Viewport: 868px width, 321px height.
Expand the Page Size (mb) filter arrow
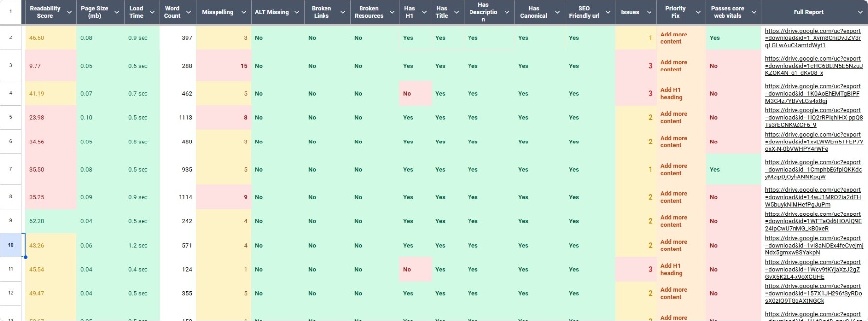(117, 12)
